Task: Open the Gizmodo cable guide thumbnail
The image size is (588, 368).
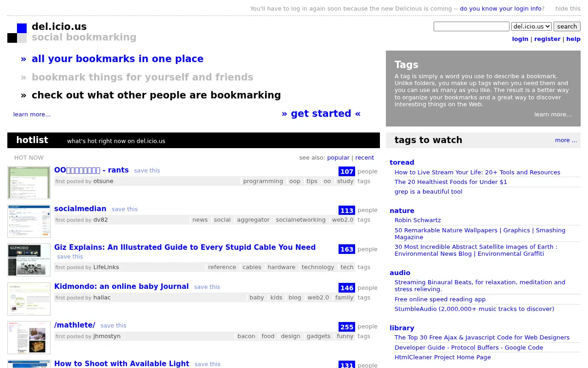Action: [29, 260]
